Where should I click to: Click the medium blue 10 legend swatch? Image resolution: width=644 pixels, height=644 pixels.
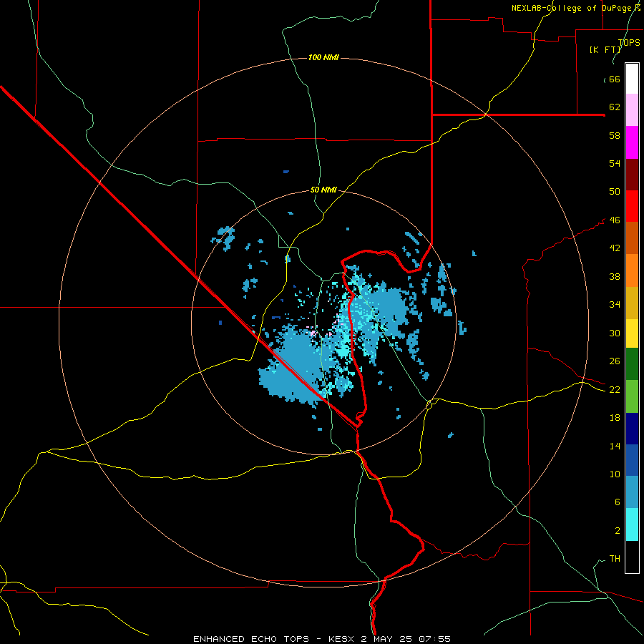point(632,460)
